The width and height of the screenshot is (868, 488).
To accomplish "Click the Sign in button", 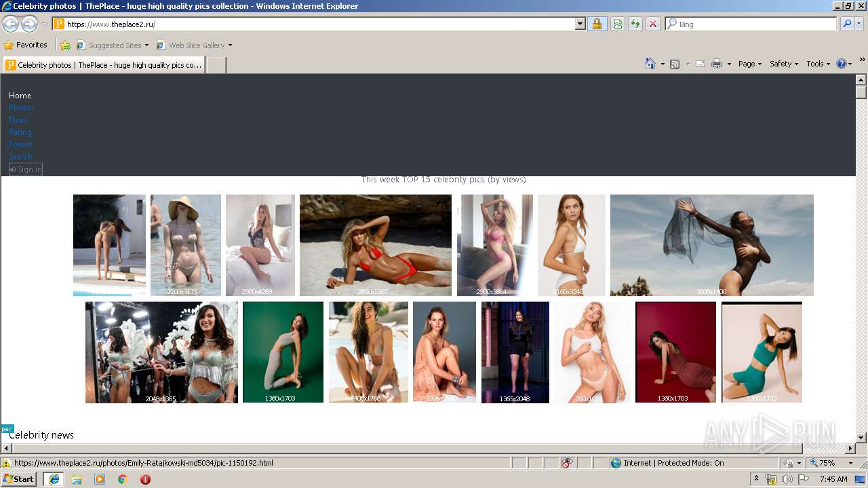I will [26, 169].
